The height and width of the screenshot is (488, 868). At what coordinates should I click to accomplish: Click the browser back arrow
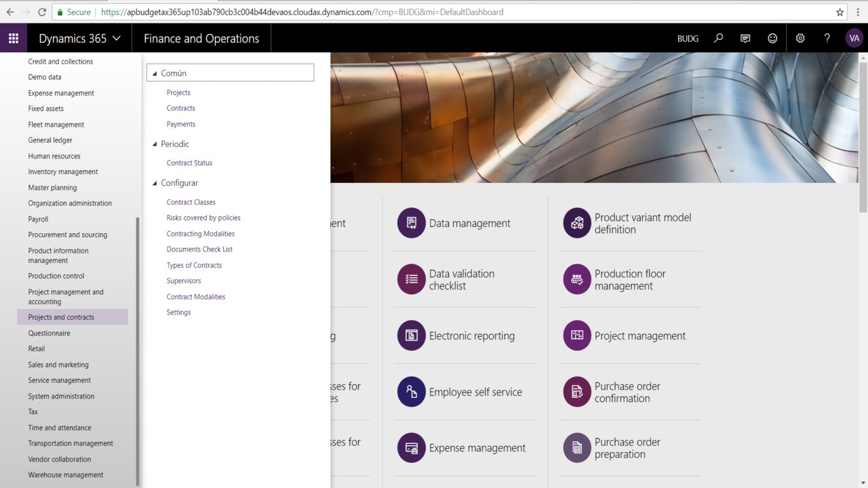[x=10, y=12]
